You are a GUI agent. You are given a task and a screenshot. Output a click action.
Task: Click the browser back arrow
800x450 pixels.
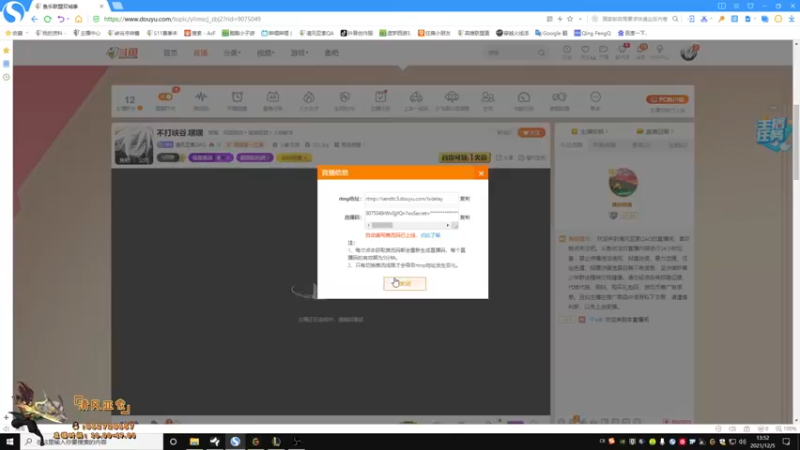tap(34, 19)
